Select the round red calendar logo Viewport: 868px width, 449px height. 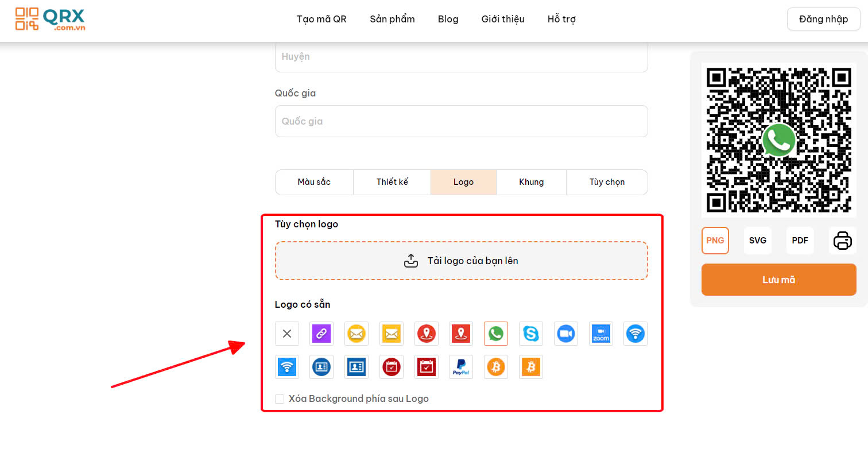click(x=392, y=367)
